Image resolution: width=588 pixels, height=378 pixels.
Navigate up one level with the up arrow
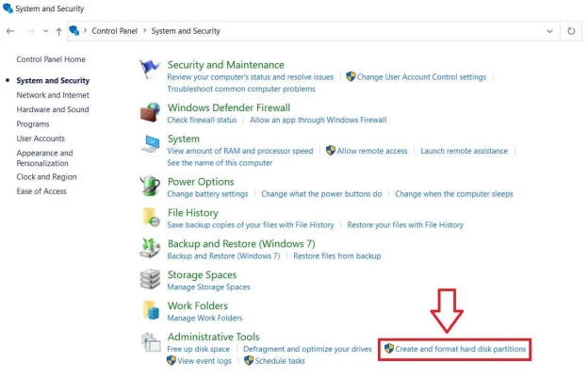[x=58, y=31]
